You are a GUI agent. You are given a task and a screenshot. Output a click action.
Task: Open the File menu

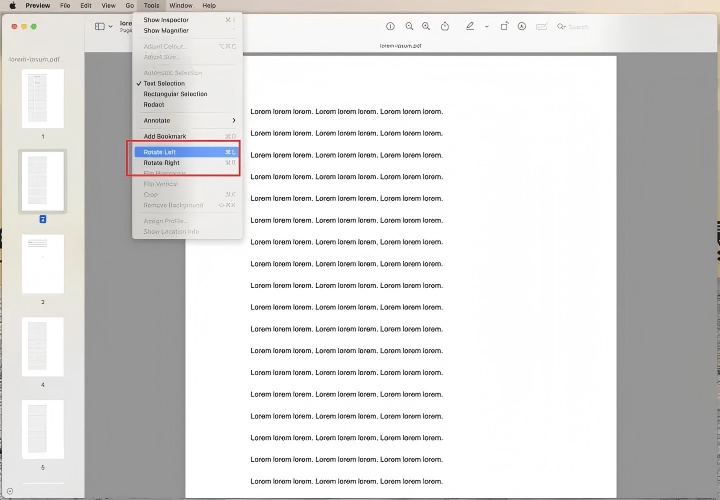(65, 6)
